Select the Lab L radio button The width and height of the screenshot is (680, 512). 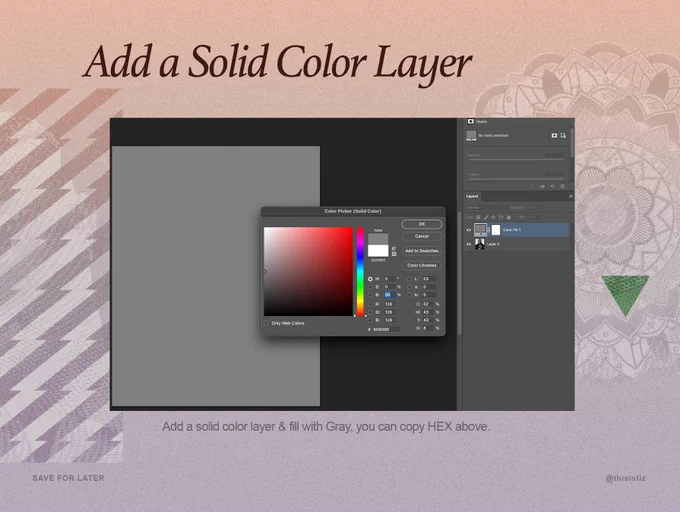(x=409, y=279)
